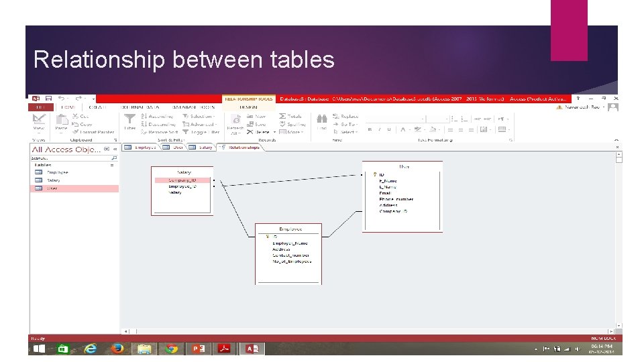Click Delete in Records group
644x362 pixels.
point(258,132)
